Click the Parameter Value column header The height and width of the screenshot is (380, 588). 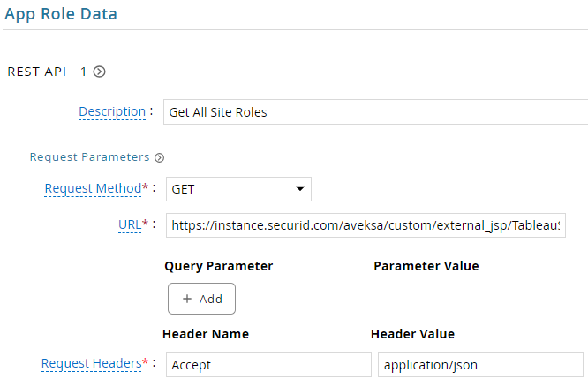coord(426,266)
